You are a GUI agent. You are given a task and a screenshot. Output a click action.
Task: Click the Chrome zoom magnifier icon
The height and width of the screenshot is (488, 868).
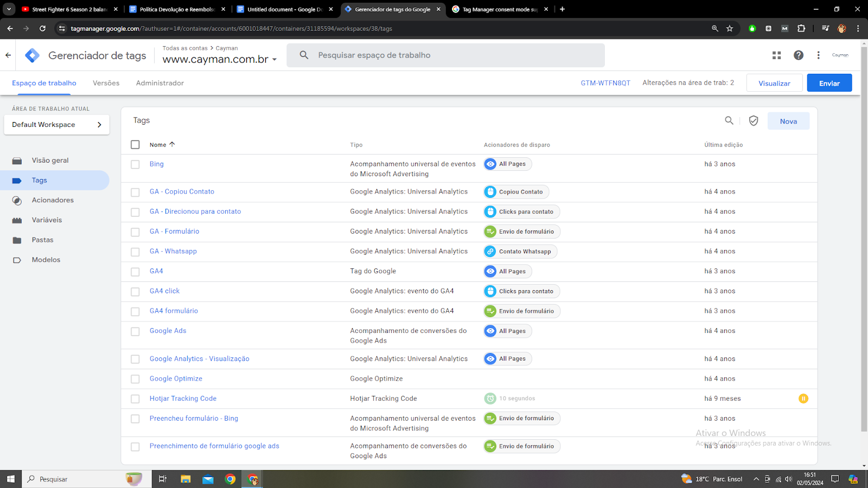point(715,29)
